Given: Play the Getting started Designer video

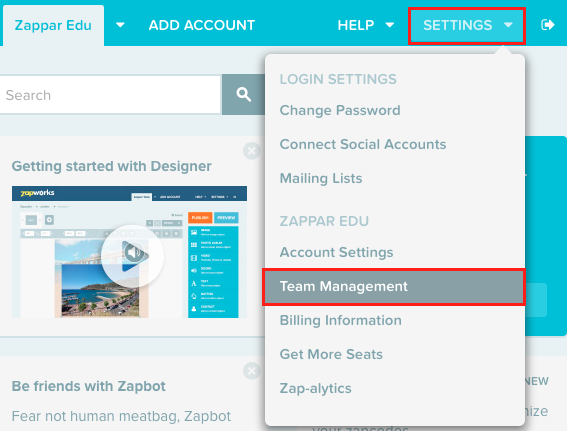Looking at the screenshot, I should coord(132,256).
